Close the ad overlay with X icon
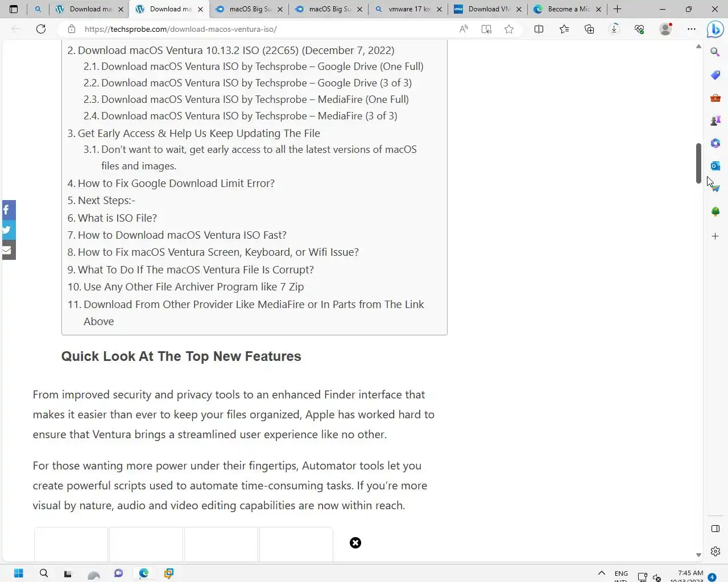This screenshot has height=582, width=728. point(355,543)
